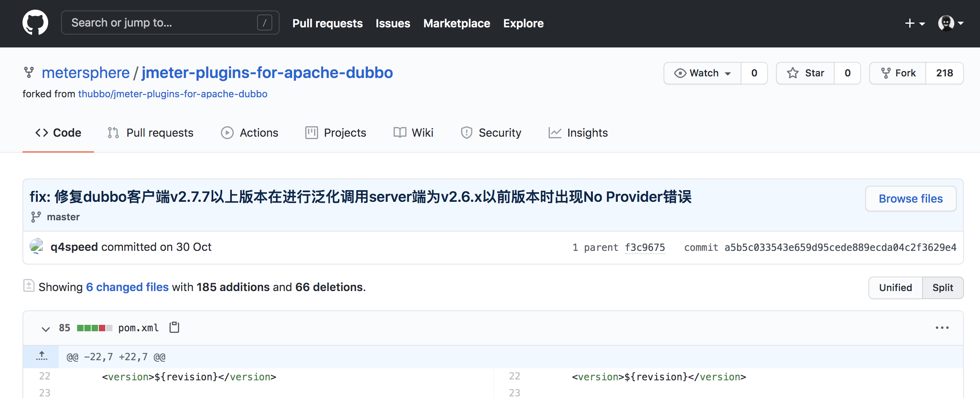Switch to the Wiki tab
The image size is (980, 398).
tap(413, 133)
